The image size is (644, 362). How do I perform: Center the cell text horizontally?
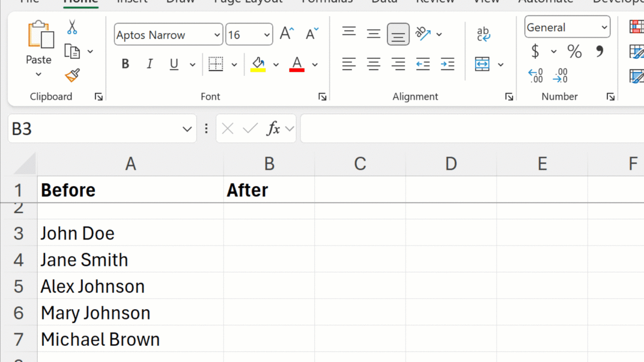coord(373,64)
